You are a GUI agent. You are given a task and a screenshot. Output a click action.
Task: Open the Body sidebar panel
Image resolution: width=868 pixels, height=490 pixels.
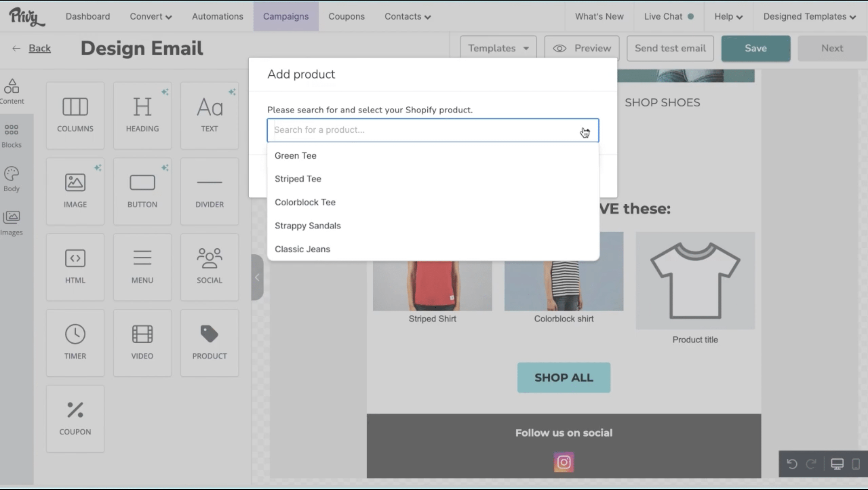(x=11, y=179)
